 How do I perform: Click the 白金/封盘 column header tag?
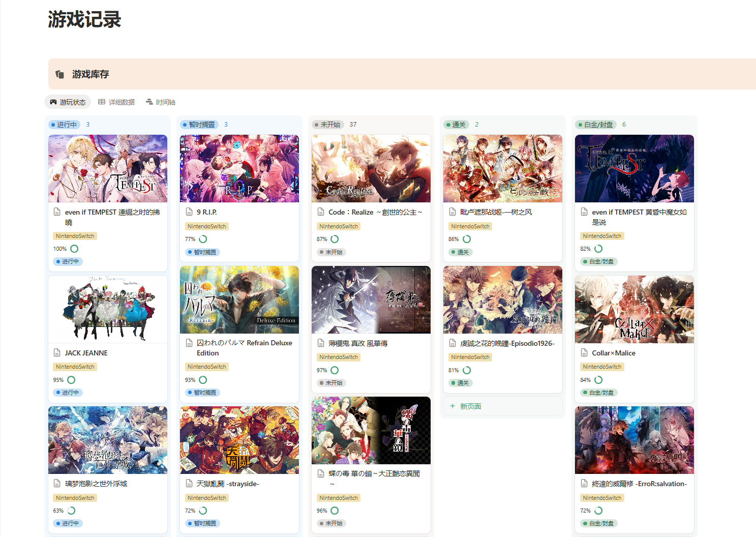[596, 125]
